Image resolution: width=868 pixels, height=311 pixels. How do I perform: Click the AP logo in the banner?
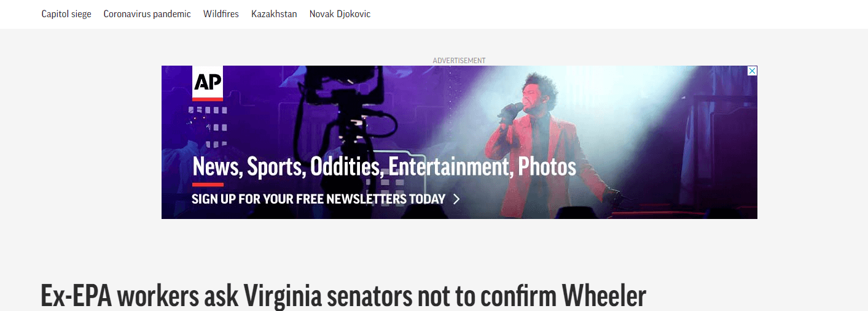tap(208, 83)
